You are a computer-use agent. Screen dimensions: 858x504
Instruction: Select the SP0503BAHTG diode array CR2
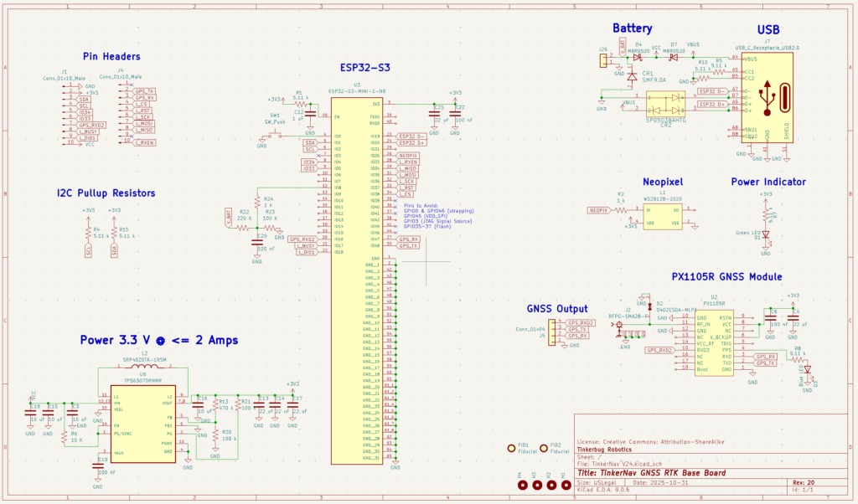(x=666, y=103)
